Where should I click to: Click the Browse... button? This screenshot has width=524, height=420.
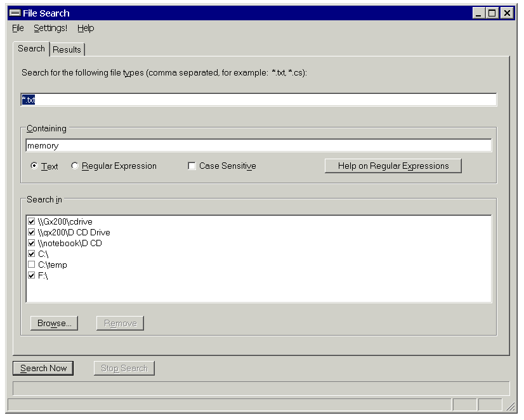tap(54, 324)
